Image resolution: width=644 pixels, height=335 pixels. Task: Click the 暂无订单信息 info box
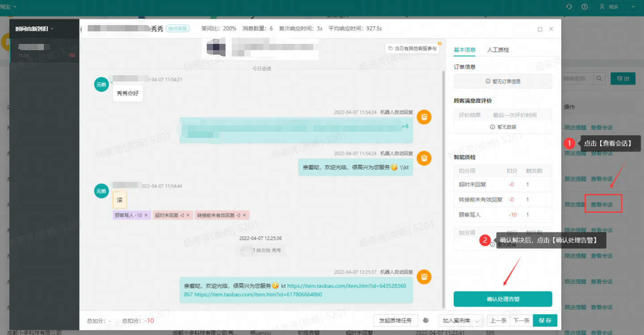pyautogui.click(x=503, y=82)
